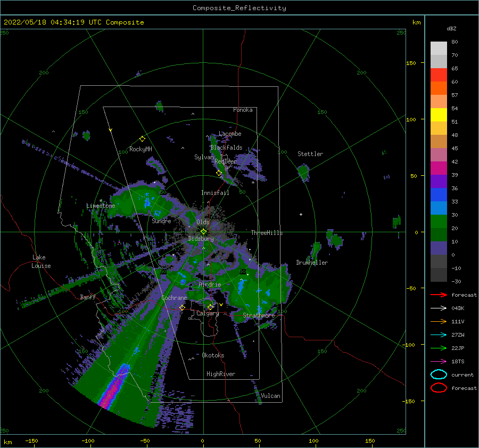479x448 pixels.
Task: Click the -150 tick on bottom axis
Action: pos(31,441)
